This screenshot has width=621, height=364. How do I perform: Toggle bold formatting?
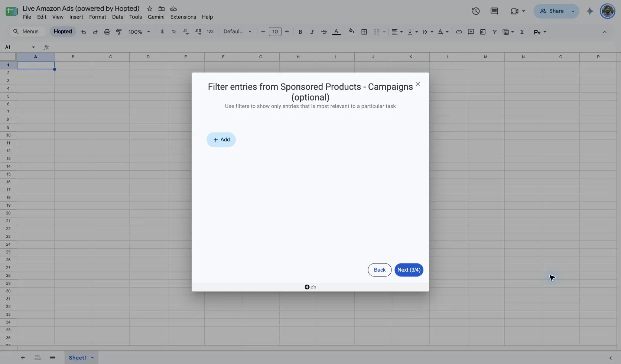(300, 32)
